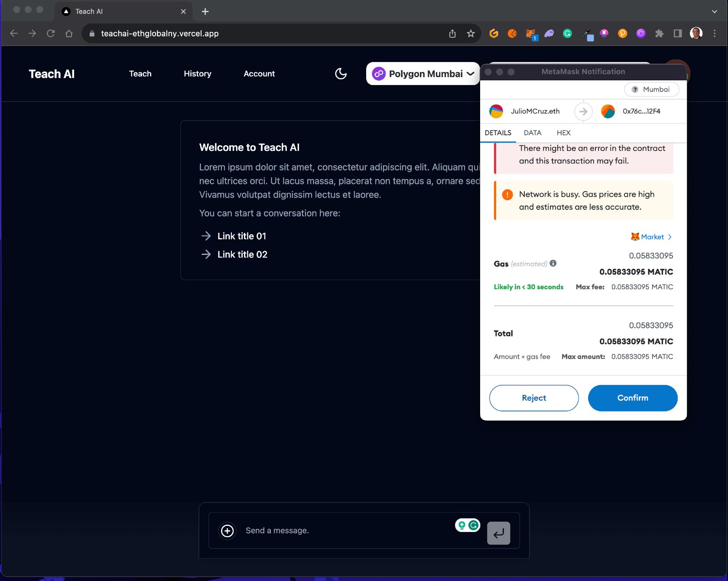Open the Chrome three-dot menu
This screenshot has height=581, width=728.
(715, 33)
